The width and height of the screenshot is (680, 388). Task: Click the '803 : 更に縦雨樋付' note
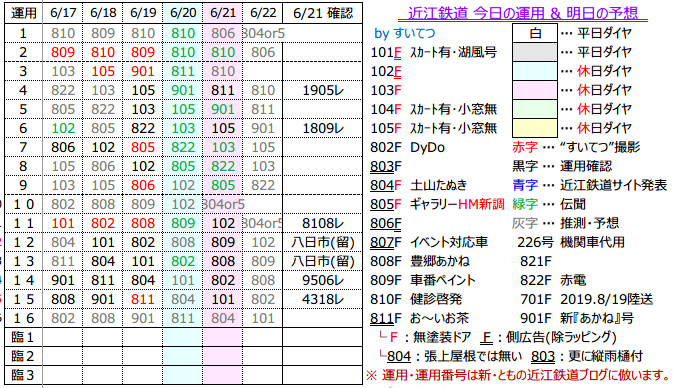click(586, 357)
